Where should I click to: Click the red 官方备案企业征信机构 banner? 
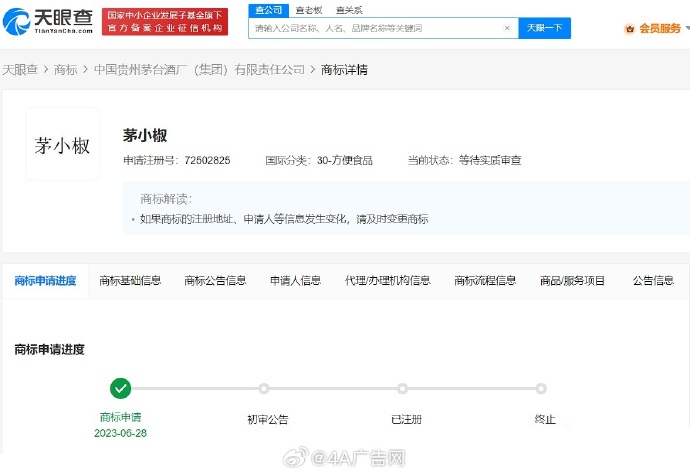pos(165,22)
